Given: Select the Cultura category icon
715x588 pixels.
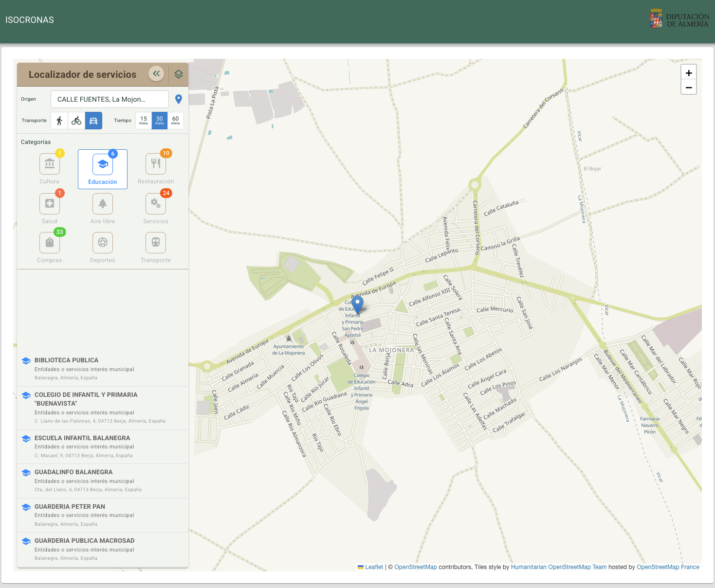Looking at the screenshot, I should [x=50, y=164].
